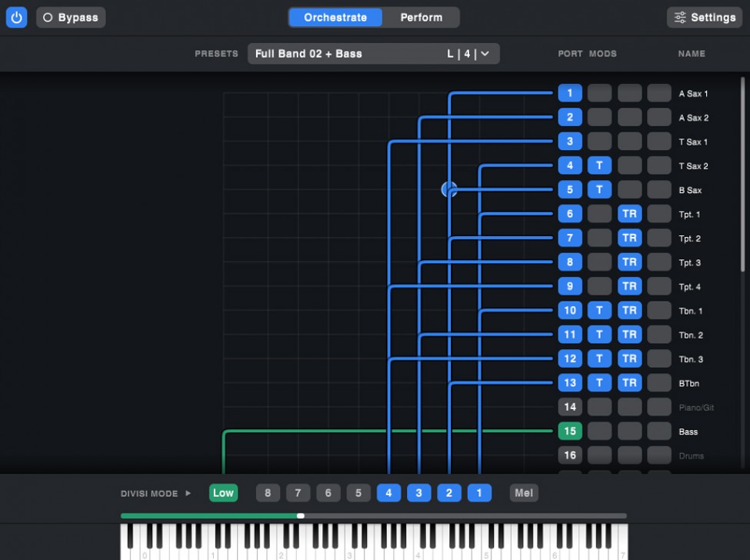This screenshot has width=750, height=560.
Task: Select the TR mod on Tbn. 3
Action: pos(629,358)
